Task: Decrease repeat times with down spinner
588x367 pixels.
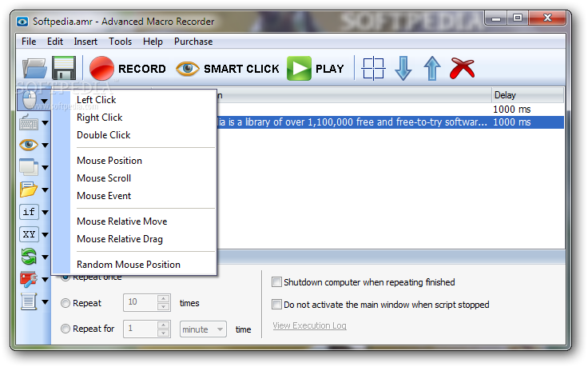Action: 164,306
